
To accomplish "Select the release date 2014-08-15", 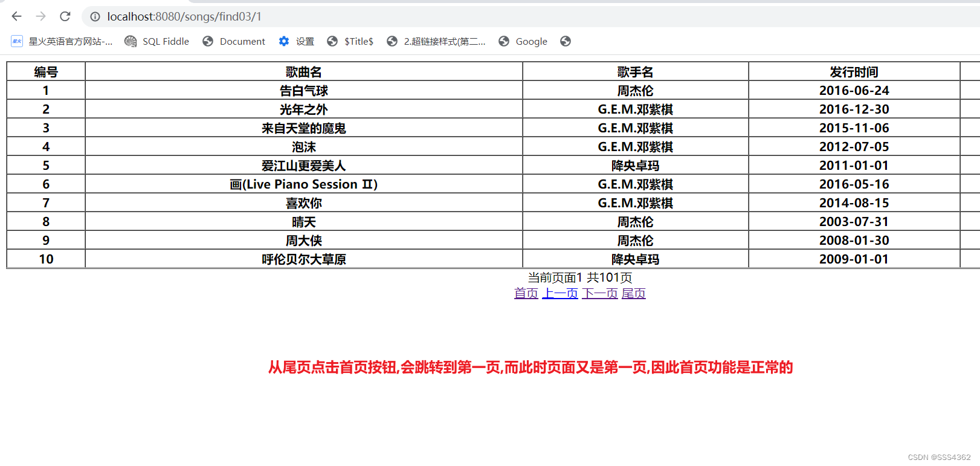I will tap(854, 203).
